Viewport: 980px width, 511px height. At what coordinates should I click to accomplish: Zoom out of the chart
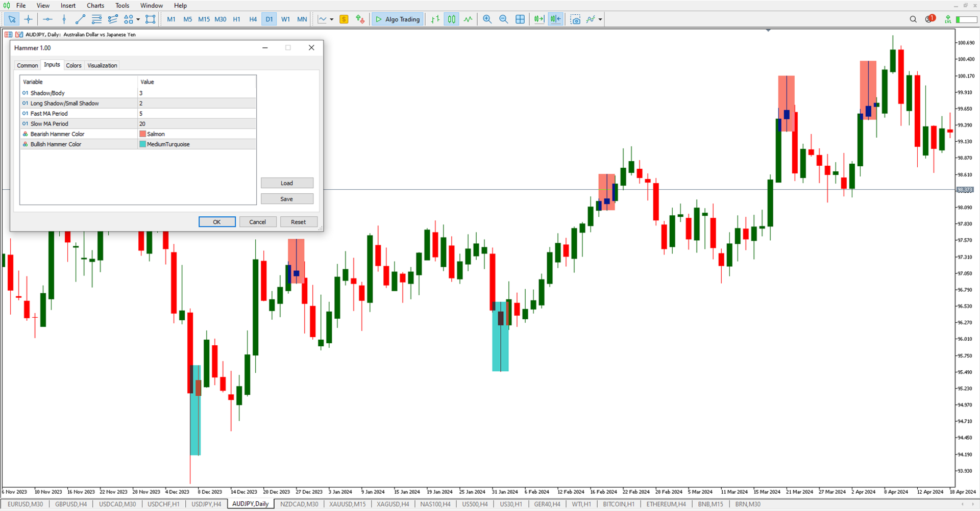click(x=504, y=19)
